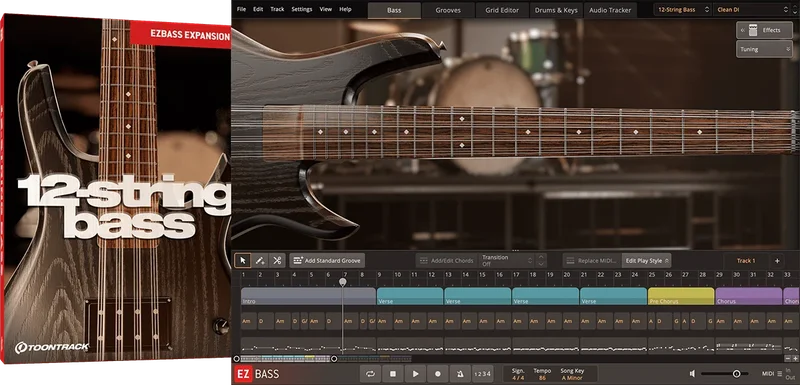Click the Am chord at bar 9
The width and height of the screenshot is (800, 385).
(x=384, y=321)
